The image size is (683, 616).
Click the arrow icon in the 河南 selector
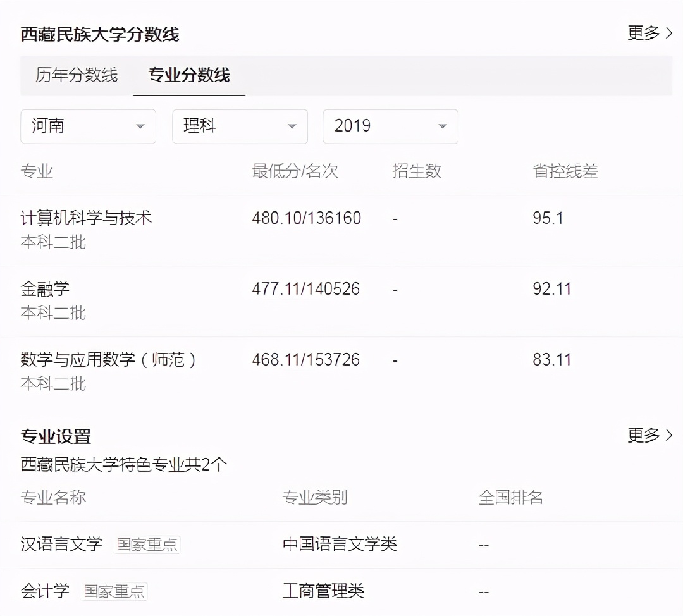tap(142, 126)
